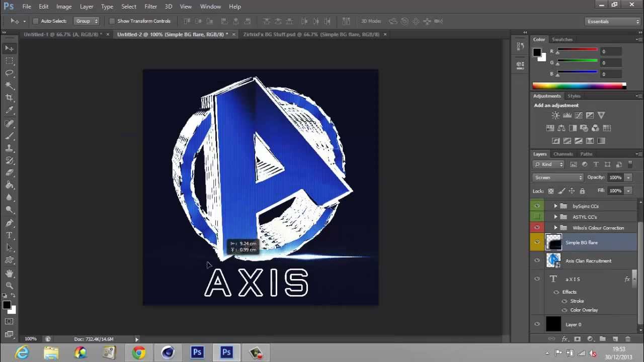Click the foreground color swatch in Color panel
The image size is (644, 362).
(537, 52)
